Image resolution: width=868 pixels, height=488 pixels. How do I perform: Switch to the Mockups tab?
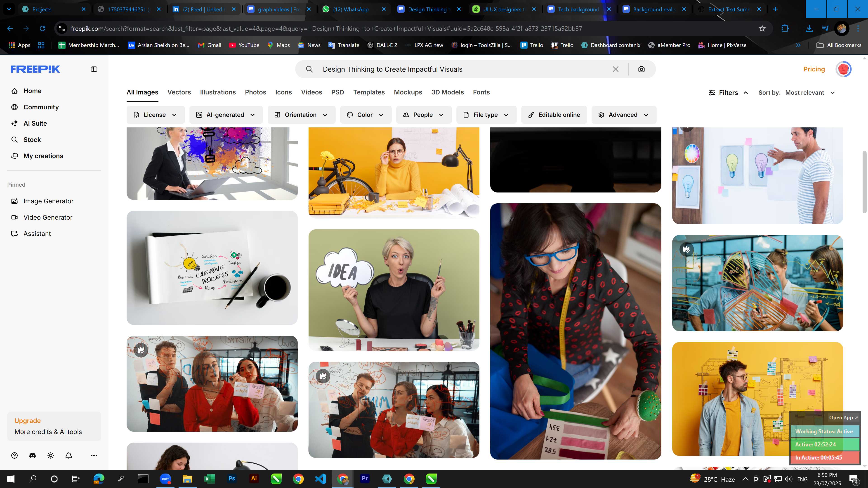point(408,92)
